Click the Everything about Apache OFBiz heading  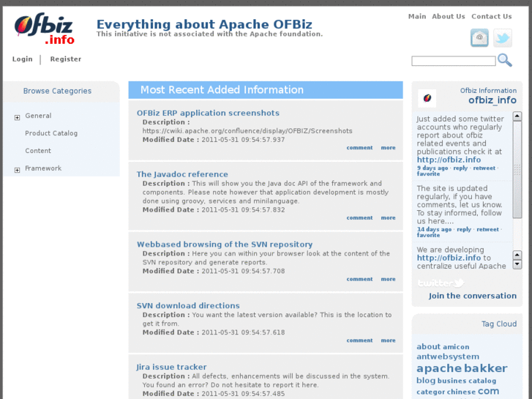coord(204,24)
